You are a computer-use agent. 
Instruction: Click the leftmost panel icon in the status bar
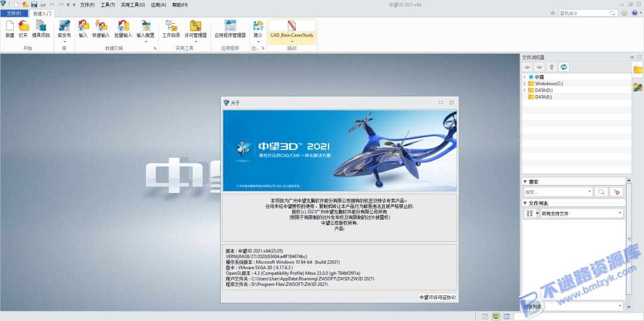[x=485, y=316]
